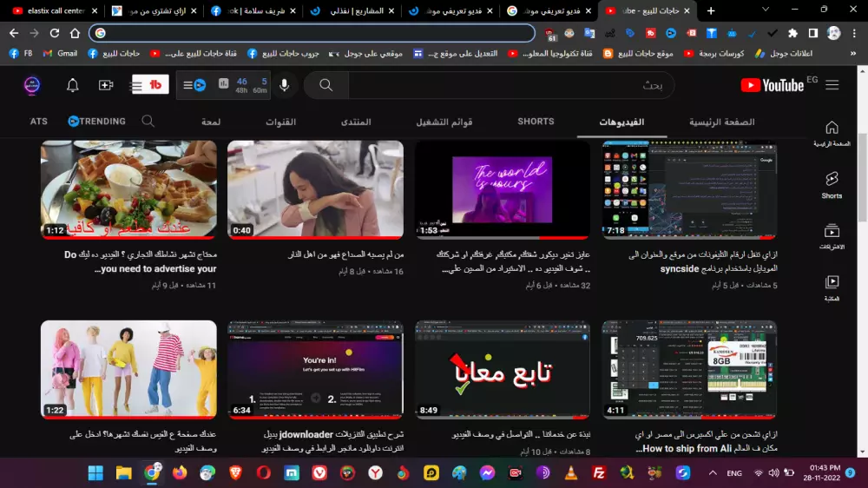Open the vidIQ stats 46 / 48h panel

(242, 85)
